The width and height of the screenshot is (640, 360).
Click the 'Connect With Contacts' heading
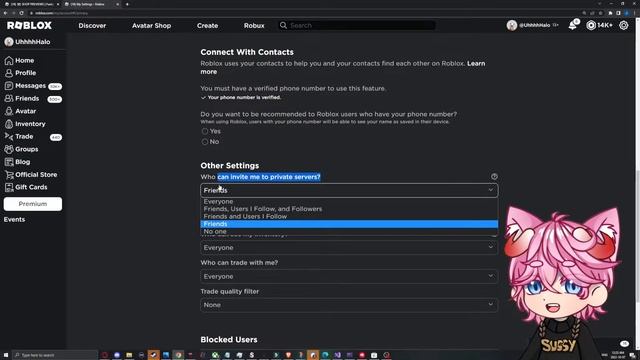pyautogui.click(x=247, y=52)
